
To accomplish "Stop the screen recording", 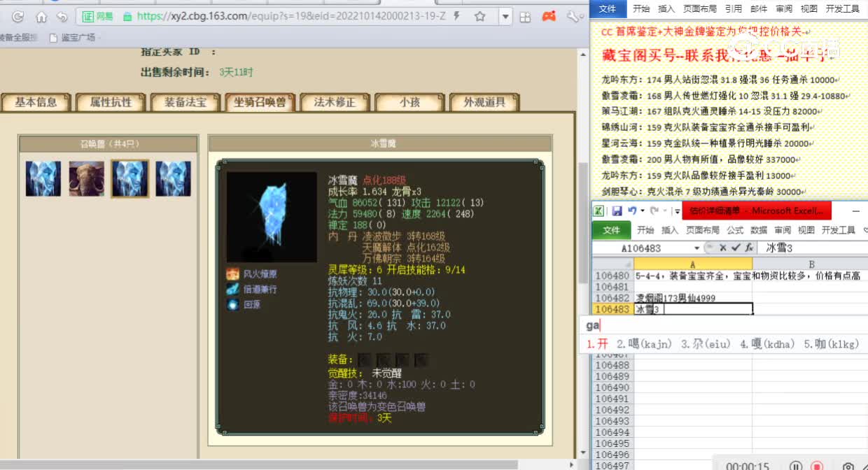I will pyautogui.click(x=816, y=466).
